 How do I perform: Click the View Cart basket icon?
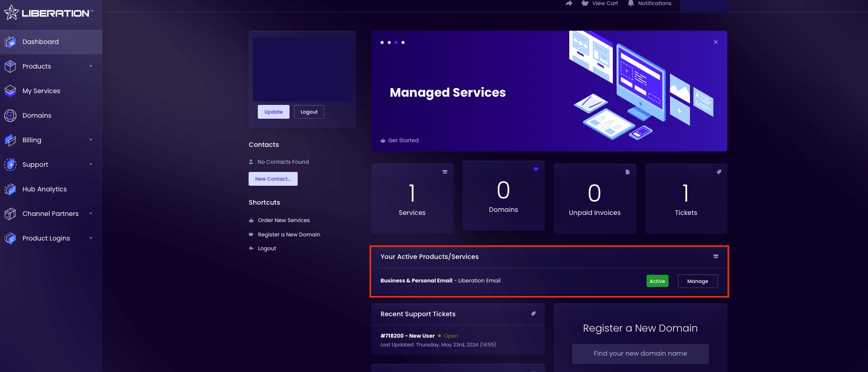[585, 3]
